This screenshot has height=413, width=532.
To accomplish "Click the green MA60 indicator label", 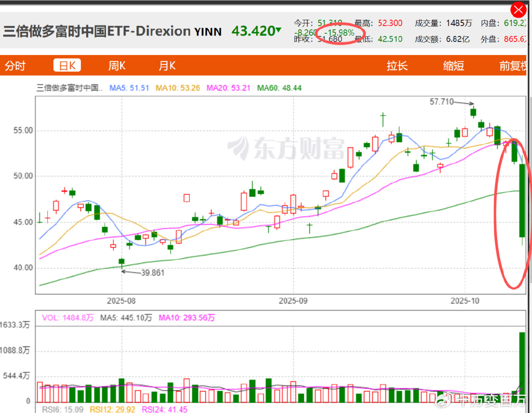I will point(279,88).
